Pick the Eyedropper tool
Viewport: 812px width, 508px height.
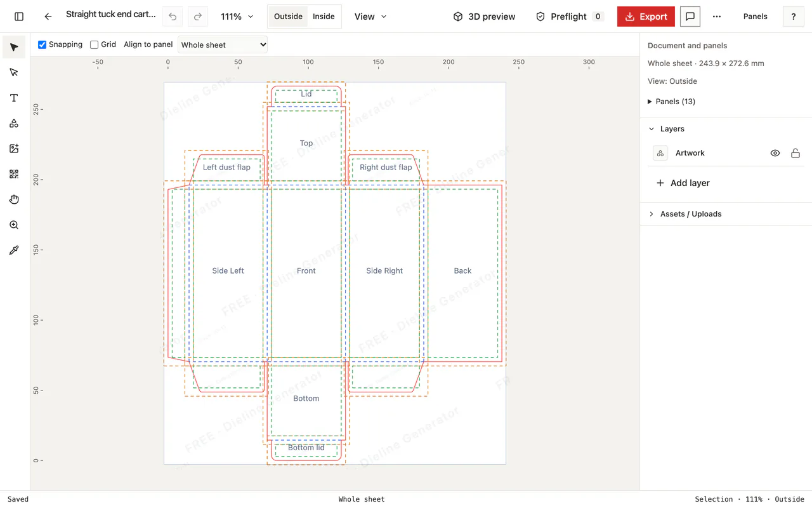pos(14,250)
